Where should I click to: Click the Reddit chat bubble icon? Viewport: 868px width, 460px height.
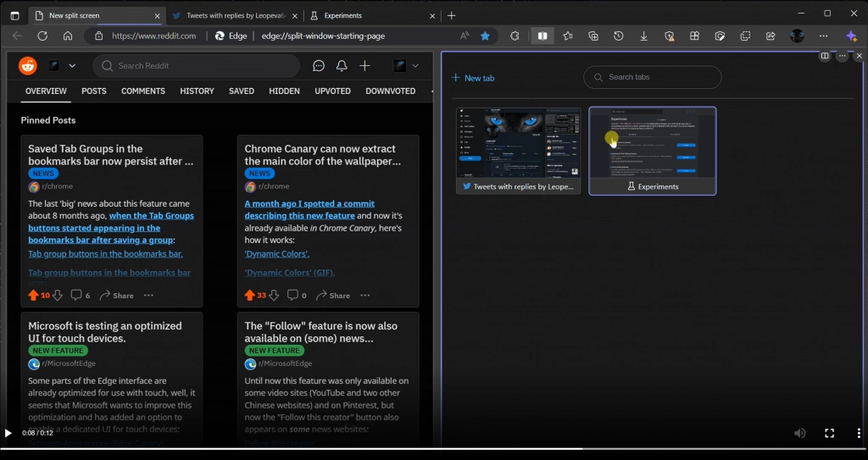tap(319, 66)
